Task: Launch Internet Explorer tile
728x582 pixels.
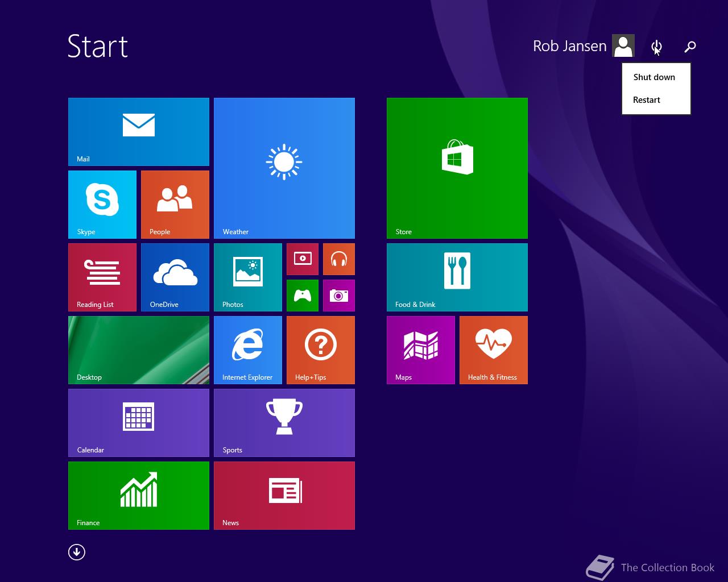Action: (x=248, y=350)
